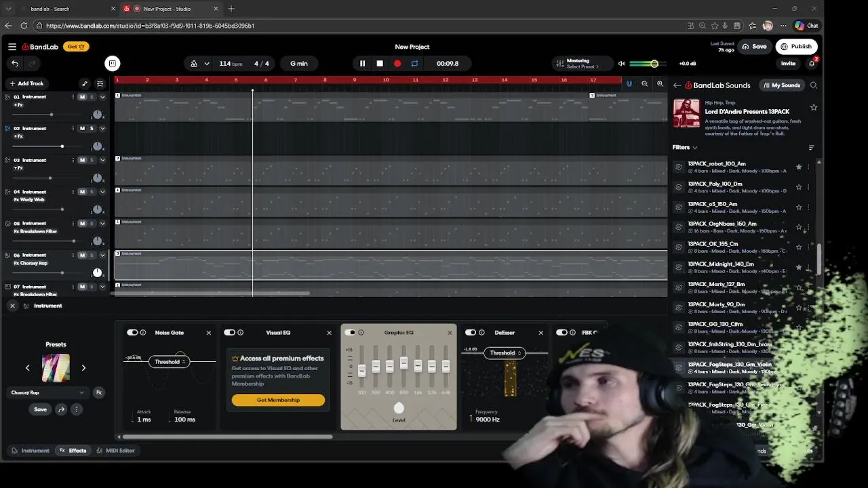
Task: Stop playback
Action: point(380,64)
